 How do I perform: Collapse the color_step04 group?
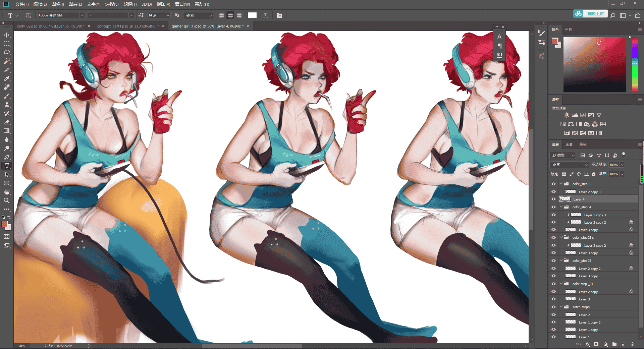pos(561,207)
